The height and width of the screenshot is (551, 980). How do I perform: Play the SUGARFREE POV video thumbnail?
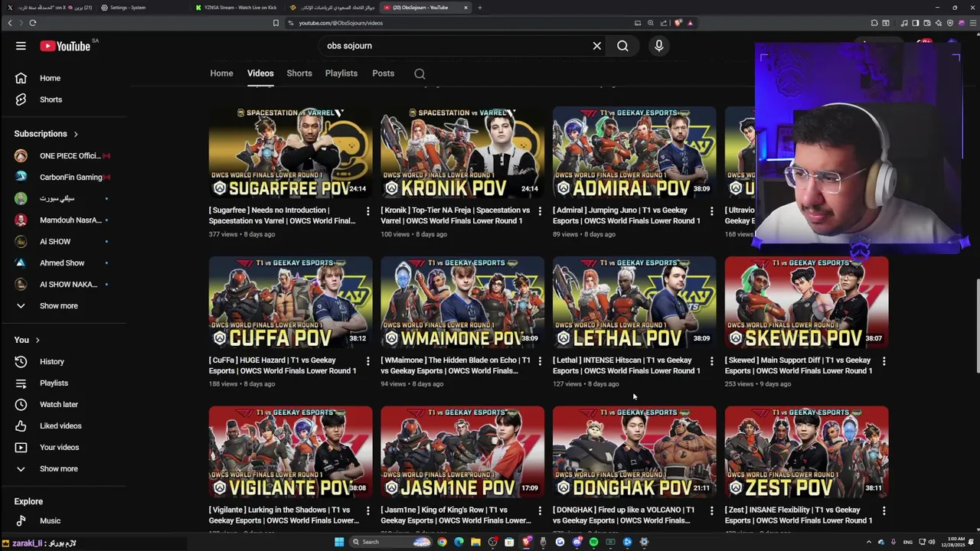(x=291, y=152)
